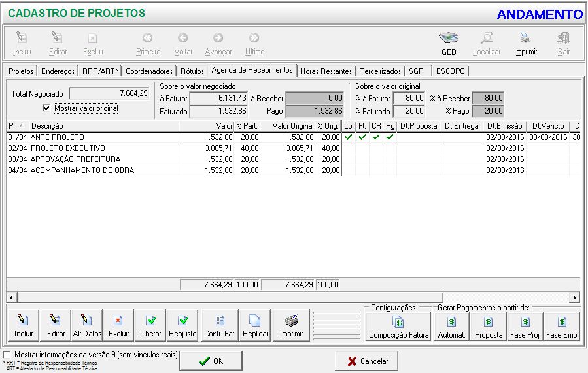Sort by the P.. column header
This screenshot has width=588, height=373.
[x=17, y=126]
